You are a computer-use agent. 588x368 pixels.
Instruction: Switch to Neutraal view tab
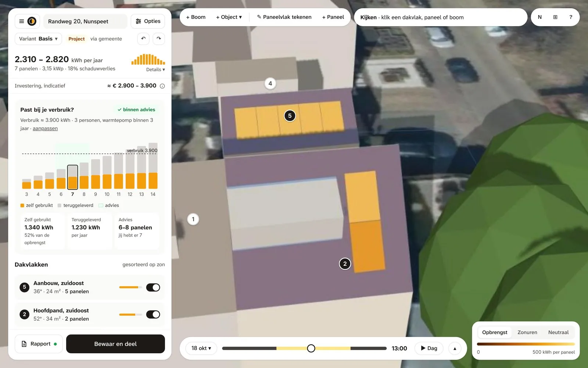coord(558,332)
